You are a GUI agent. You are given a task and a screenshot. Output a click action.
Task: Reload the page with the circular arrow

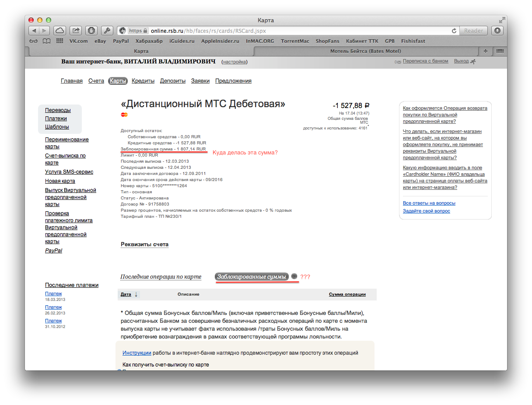click(454, 31)
